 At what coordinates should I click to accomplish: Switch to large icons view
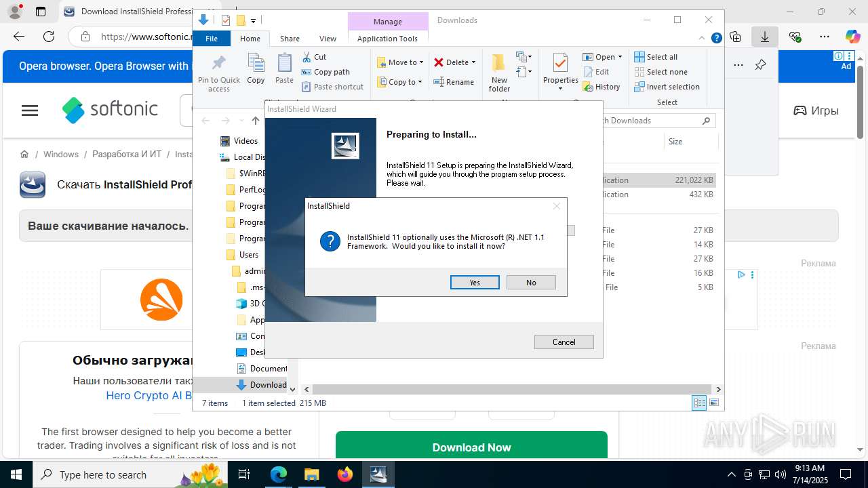pos(713,403)
